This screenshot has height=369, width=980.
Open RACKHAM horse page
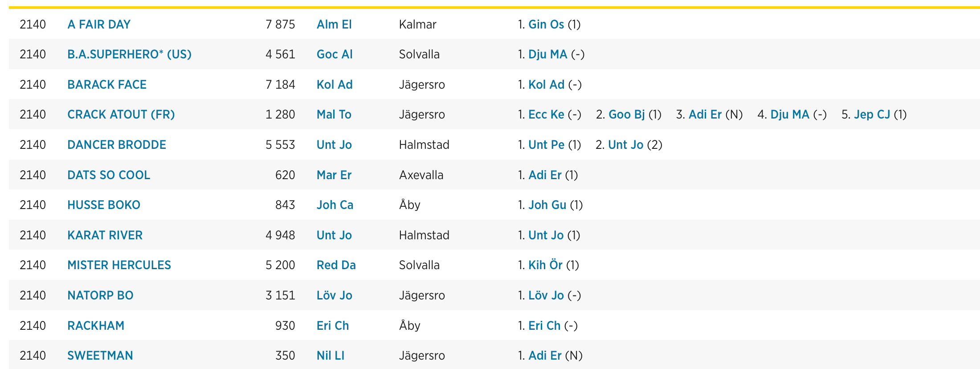click(x=96, y=325)
